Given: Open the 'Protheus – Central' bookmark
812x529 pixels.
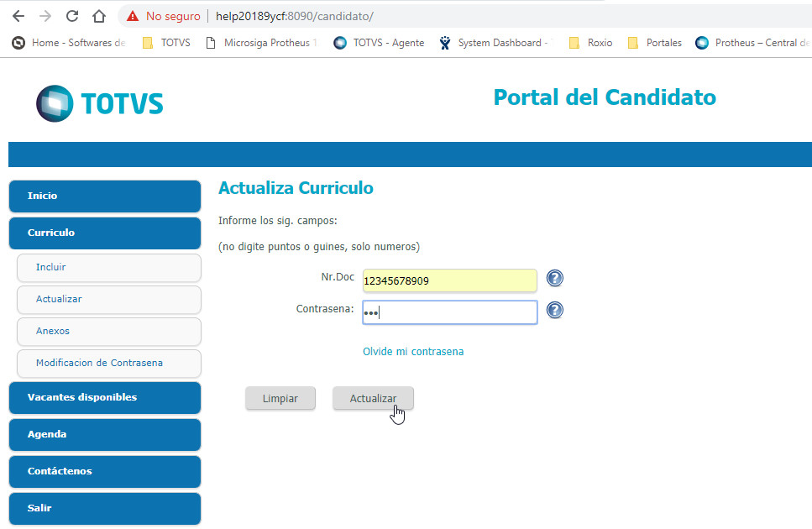Looking at the screenshot, I should [753, 43].
